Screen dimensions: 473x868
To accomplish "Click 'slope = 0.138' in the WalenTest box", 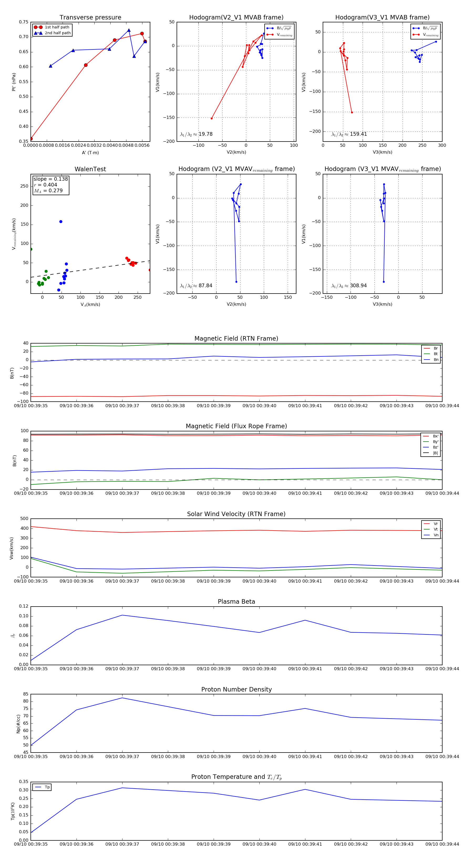I will [50, 179].
